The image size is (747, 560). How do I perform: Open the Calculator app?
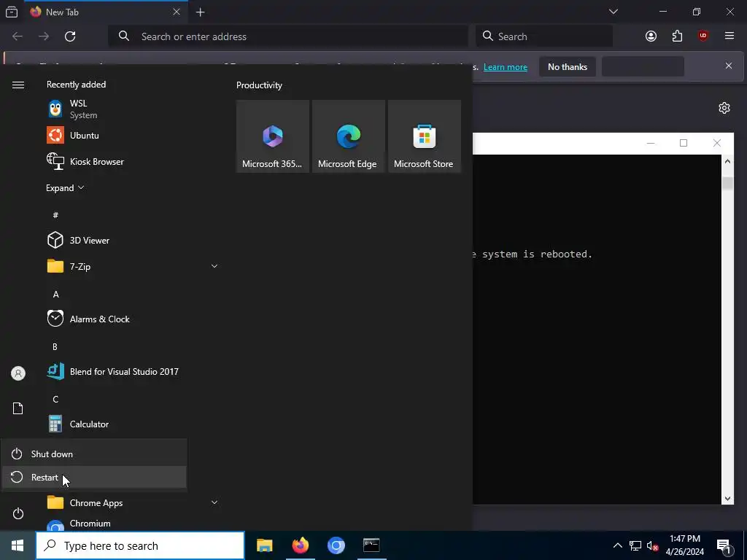133,424
